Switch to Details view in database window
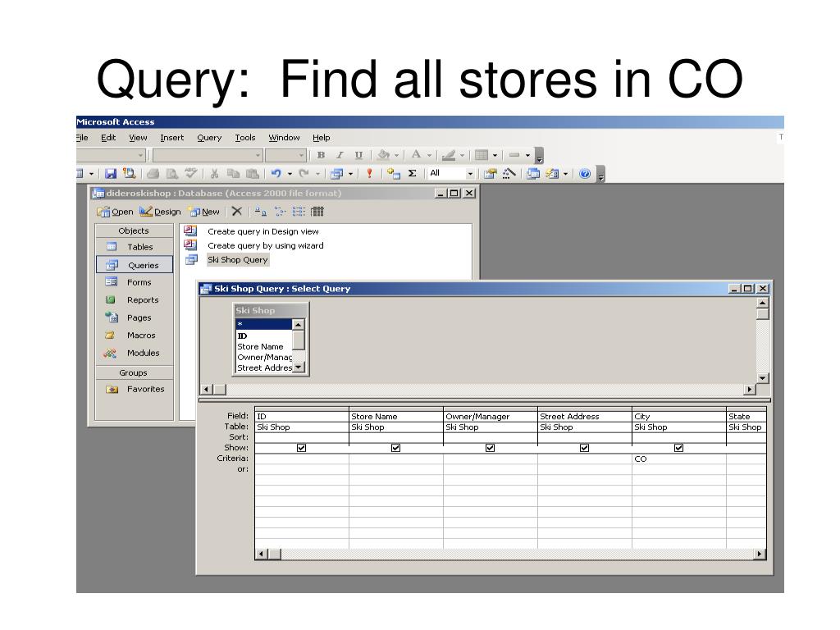840x630 pixels. point(317,211)
